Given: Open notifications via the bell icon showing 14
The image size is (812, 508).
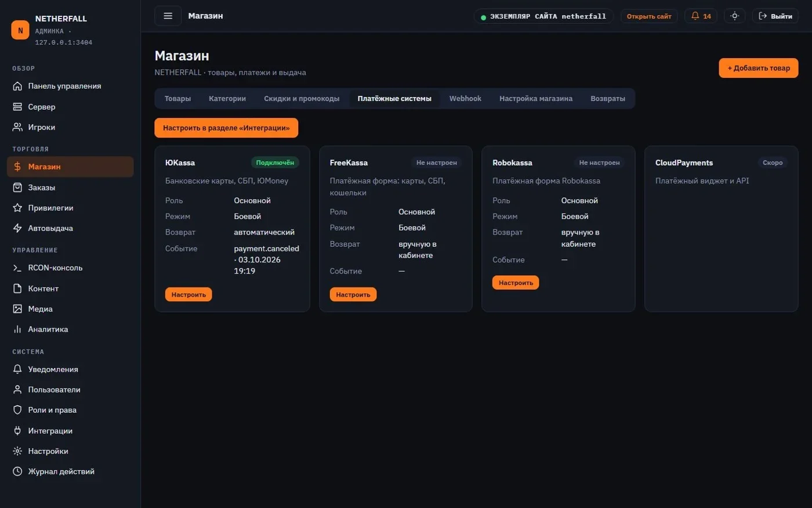Looking at the screenshot, I should (701, 16).
